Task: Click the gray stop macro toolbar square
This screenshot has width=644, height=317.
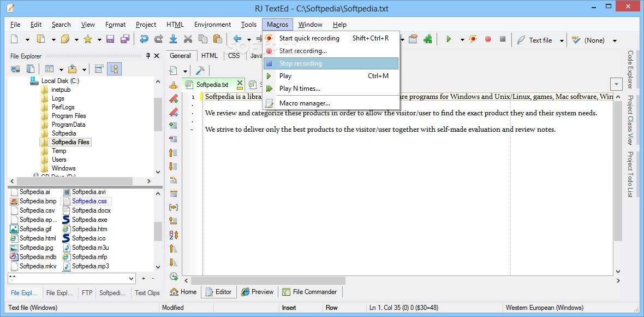Action: pyautogui.click(x=502, y=39)
